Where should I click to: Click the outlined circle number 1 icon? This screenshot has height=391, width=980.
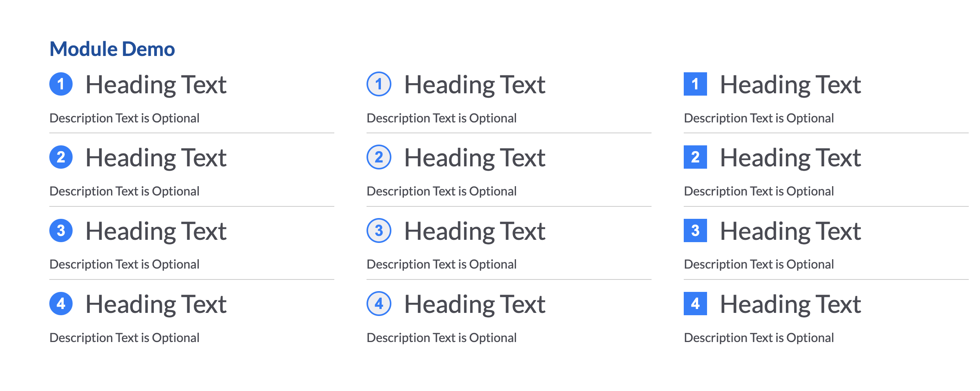[x=379, y=84]
